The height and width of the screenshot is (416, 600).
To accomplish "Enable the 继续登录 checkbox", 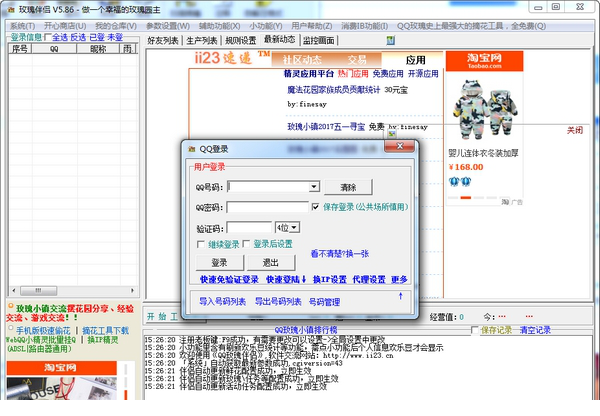I will (x=201, y=244).
